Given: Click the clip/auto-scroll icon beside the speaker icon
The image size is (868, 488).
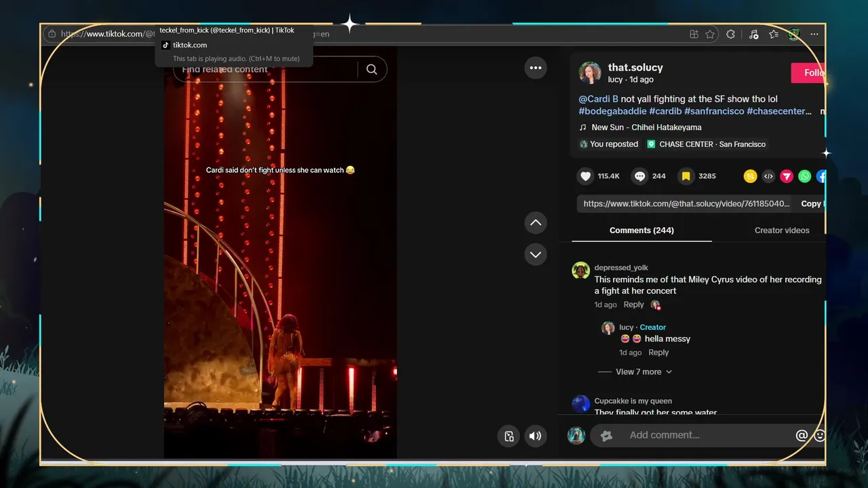Looking at the screenshot, I should click(509, 436).
